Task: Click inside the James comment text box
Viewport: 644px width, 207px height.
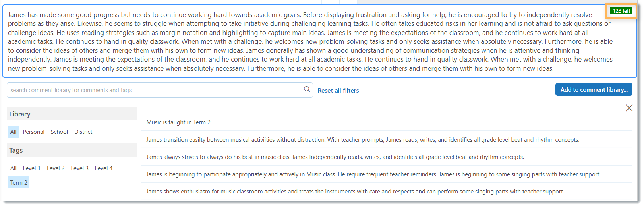Action: tap(320, 41)
